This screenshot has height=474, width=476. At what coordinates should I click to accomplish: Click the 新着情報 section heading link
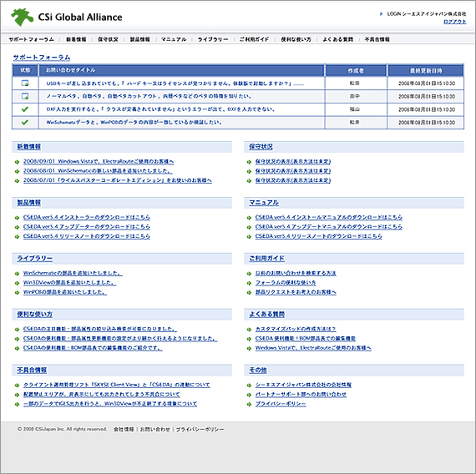point(29,147)
